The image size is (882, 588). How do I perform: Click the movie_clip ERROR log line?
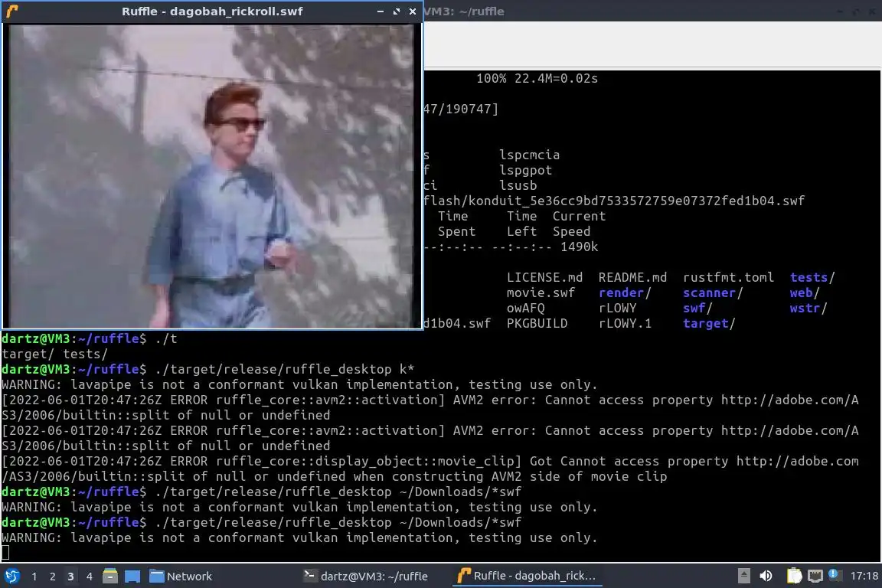click(430, 469)
